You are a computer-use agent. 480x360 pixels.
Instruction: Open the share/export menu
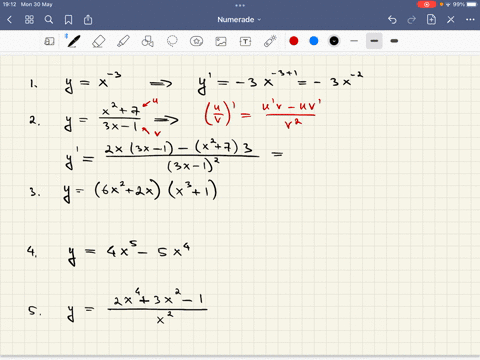tap(88, 20)
